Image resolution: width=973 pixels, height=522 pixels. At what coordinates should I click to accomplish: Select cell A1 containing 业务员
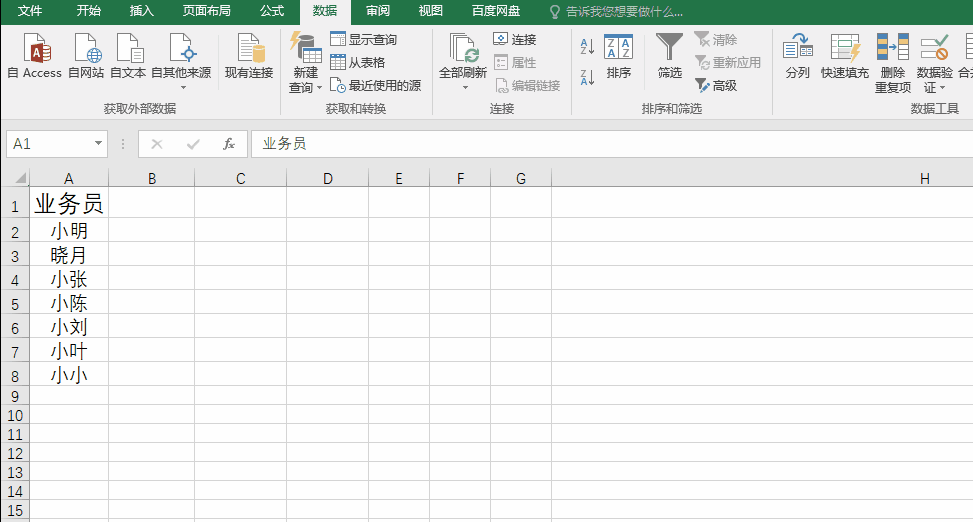69,203
